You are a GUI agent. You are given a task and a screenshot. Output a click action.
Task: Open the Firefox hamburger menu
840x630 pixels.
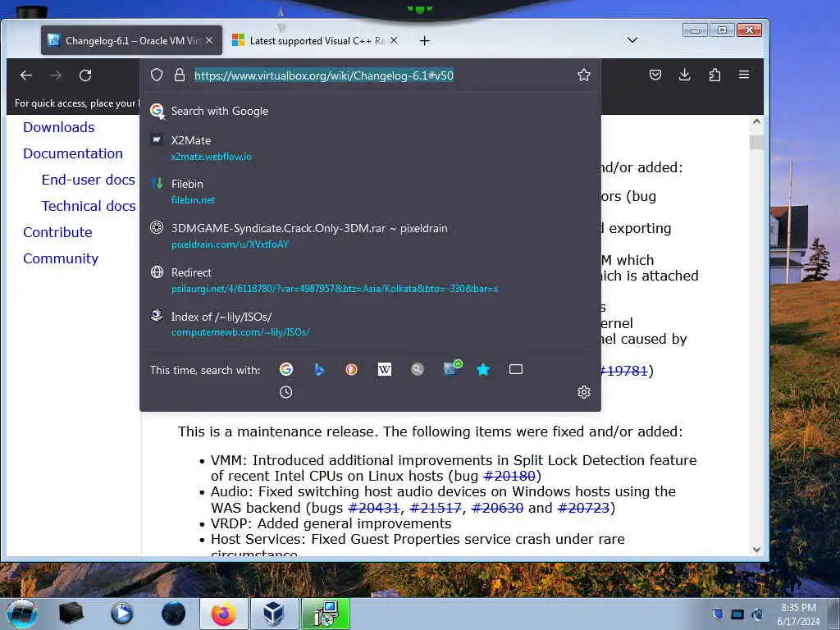[744, 75]
